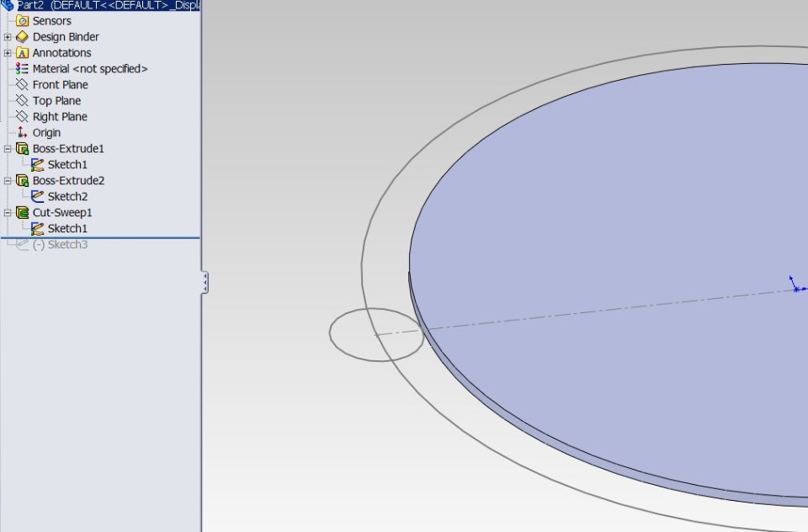Select Material <not specified>
808x532 pixels.
coord(90,68)
